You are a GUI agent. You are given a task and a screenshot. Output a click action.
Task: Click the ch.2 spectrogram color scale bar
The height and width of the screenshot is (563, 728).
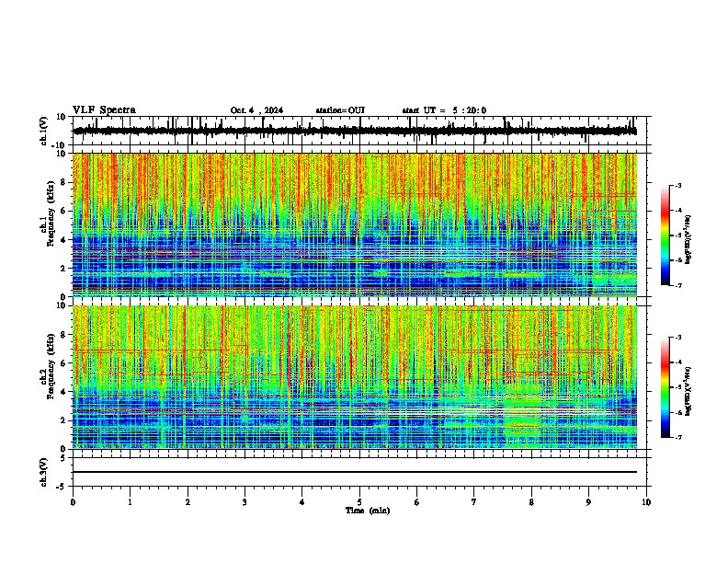coord(665,387)
